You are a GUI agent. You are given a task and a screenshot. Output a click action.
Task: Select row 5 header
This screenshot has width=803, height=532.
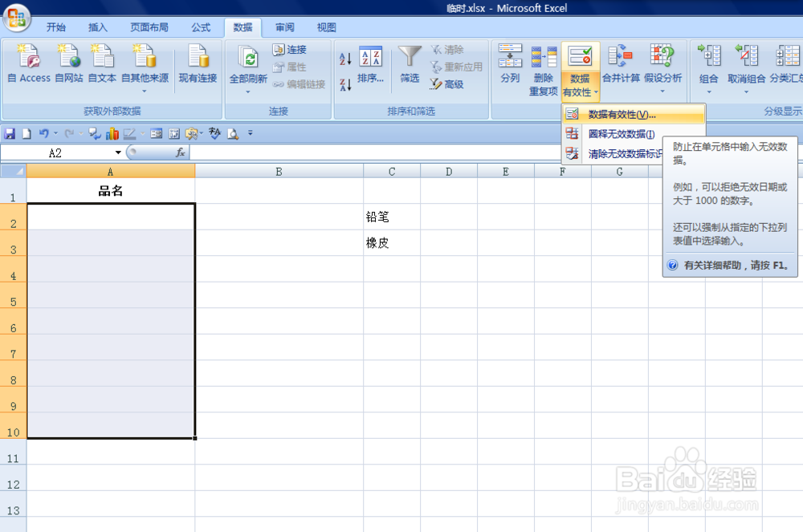[14, 294]
